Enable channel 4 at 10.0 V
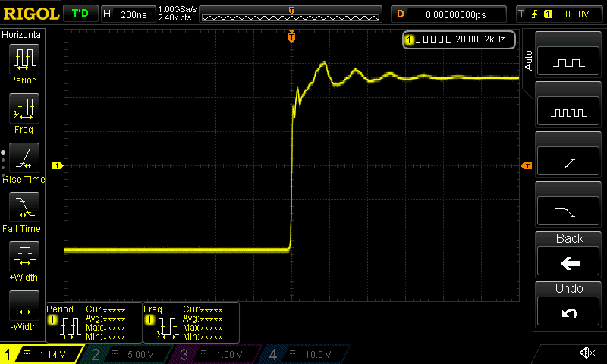The width and height of the screenshot is (607, 364). pos(306,354)
